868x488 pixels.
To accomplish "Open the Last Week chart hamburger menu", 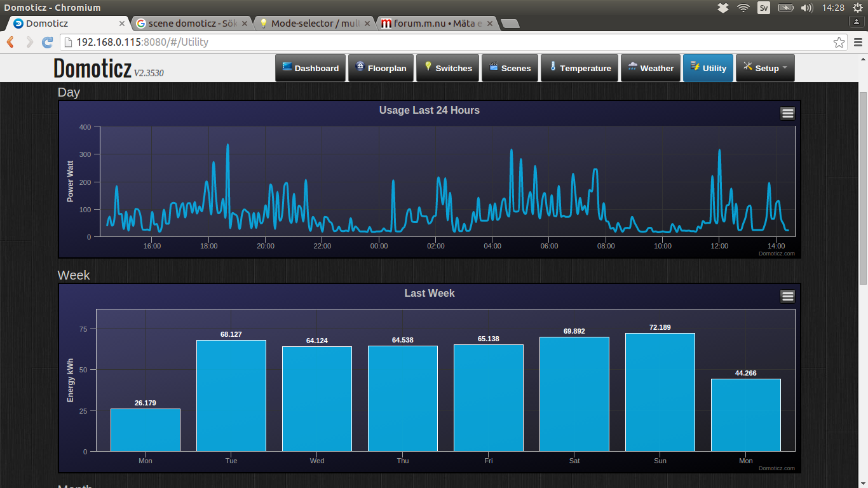I will [787, 296].
